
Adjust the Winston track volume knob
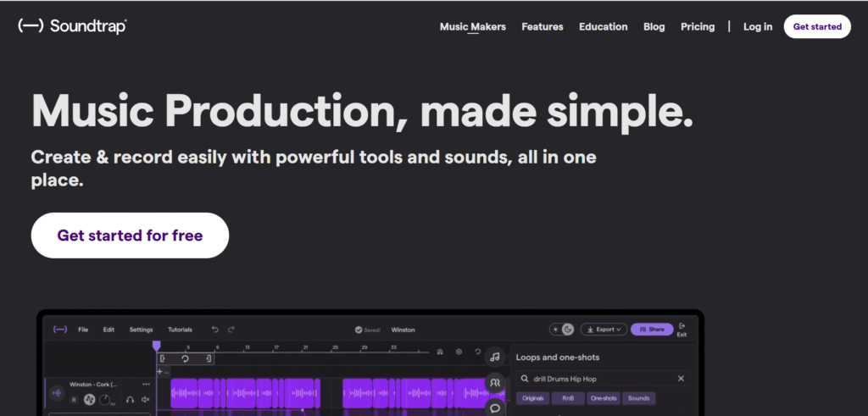[104, 399]
